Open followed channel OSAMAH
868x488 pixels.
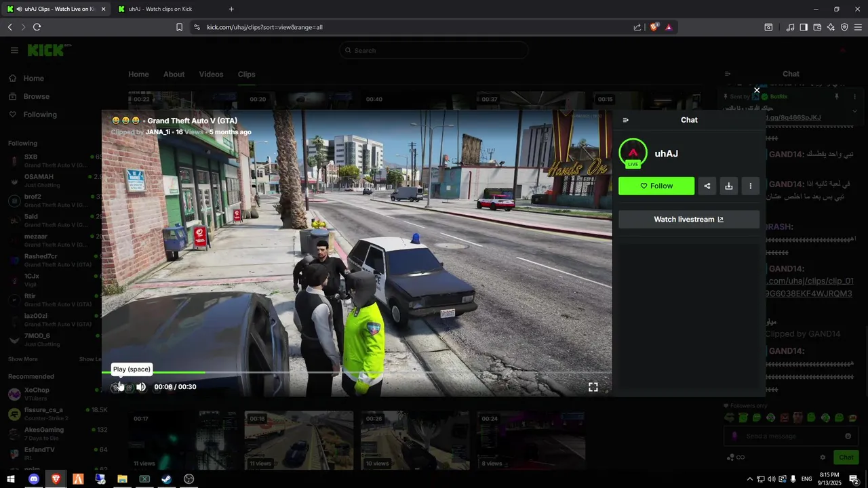pyautogui.click(x=53, y=180)
